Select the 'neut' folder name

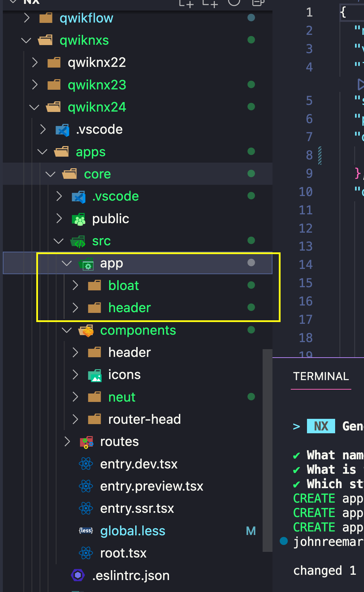click(122, 397)
